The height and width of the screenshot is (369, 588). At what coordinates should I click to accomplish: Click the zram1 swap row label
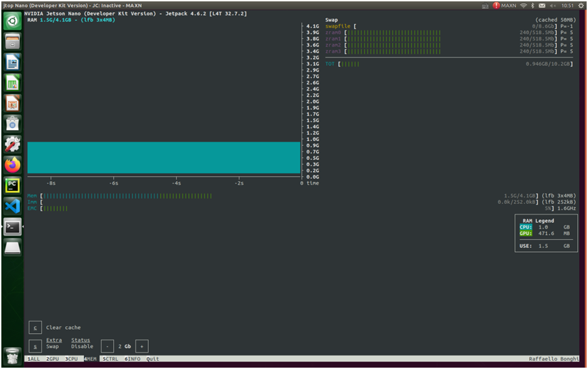333,39
